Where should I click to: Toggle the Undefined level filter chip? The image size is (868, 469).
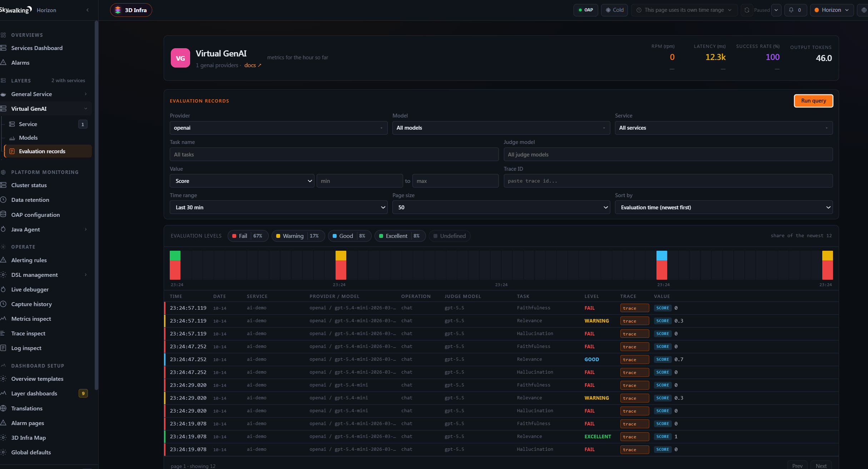click(449, 236)
